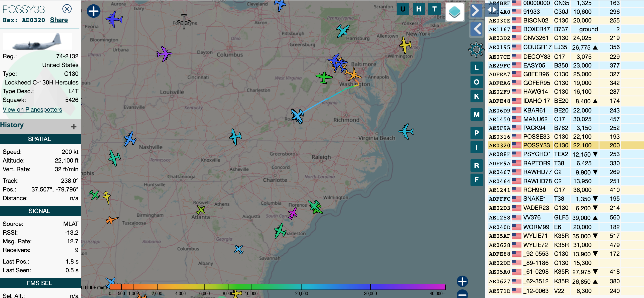Select the cyan aircraft near Harrisburg
This screenshot has width=644, height=298.
click(x=342, y=31)
